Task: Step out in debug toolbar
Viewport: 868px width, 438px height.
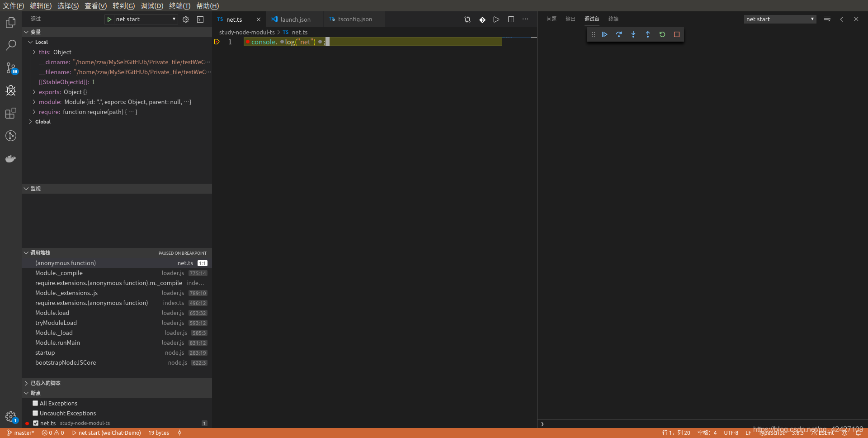Action: tap(648, 34)
